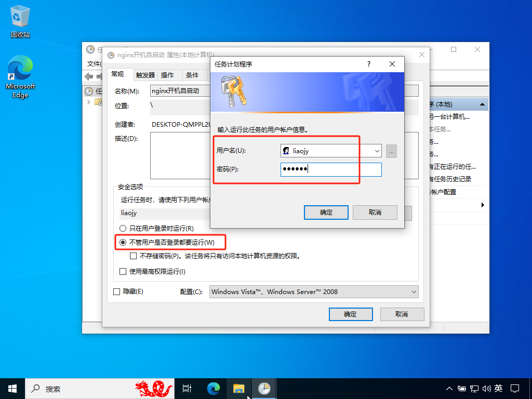Toggle the 隐藏 checkbox
This screenshot has height=399, width=532.
coord(117,291)
